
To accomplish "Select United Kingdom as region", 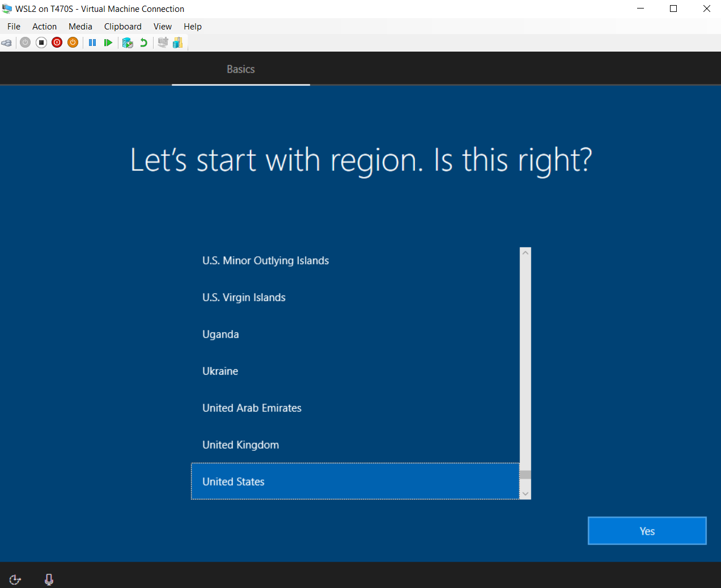I will (x=240, y=445).
